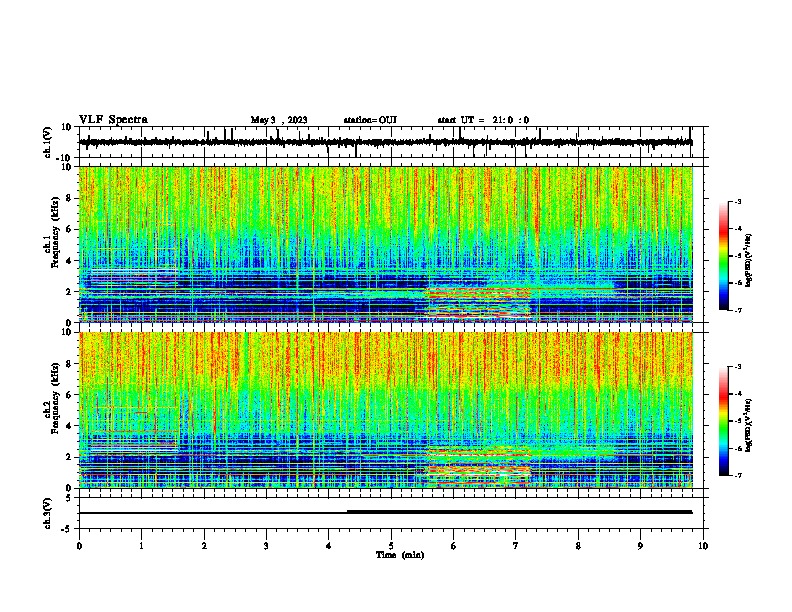Click the ch.2 colorbar "-7" label
This screenshot has width=792, height=612.
[738, 475]
